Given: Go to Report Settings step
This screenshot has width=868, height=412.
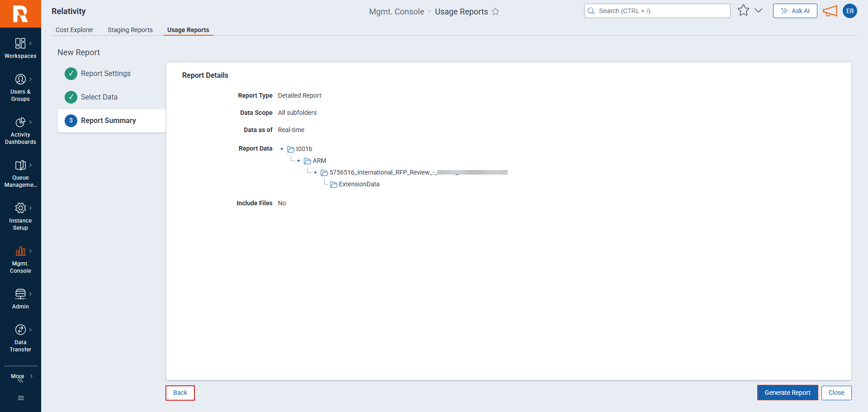Looking at the screenshot, I should [x=106, y=74].
